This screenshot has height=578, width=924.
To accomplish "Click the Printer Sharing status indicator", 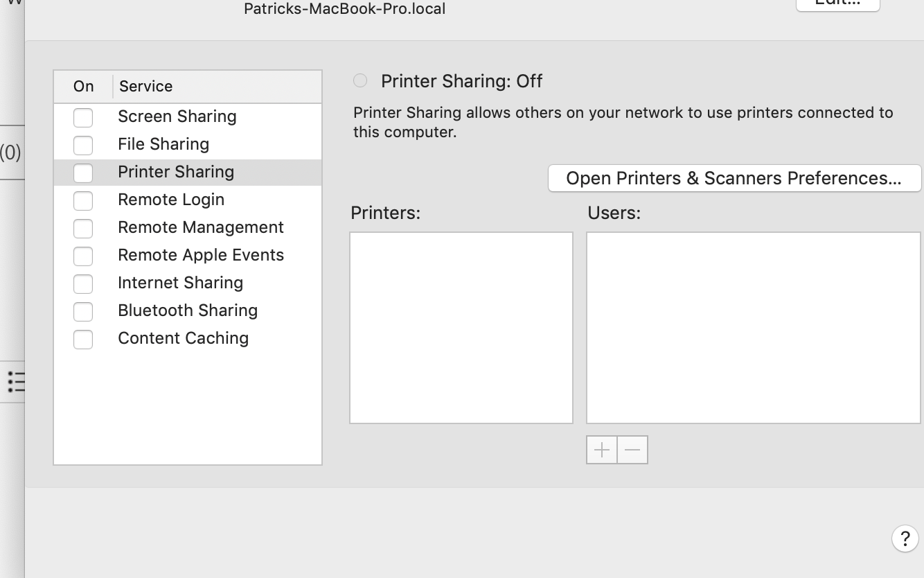I will coord(360,81).
